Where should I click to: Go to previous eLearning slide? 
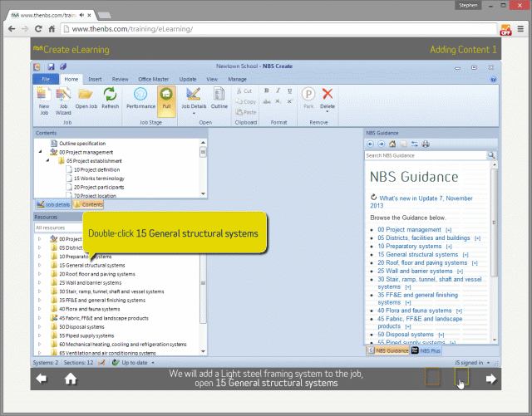42,379
